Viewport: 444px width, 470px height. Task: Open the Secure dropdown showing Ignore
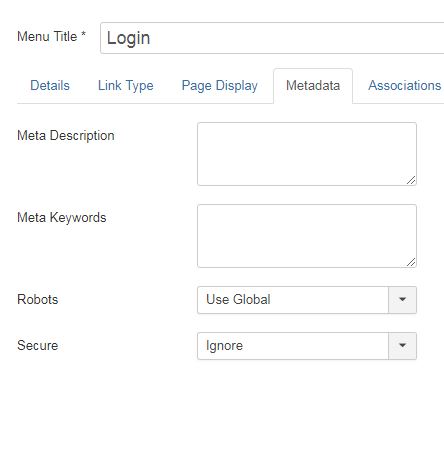coord(307,346)
